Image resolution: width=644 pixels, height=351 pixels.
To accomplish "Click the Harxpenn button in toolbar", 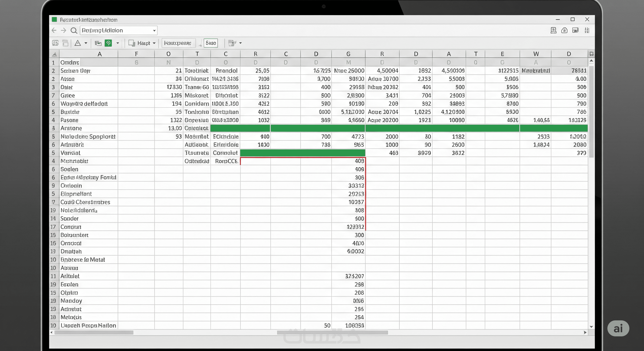I will point(178,43).
